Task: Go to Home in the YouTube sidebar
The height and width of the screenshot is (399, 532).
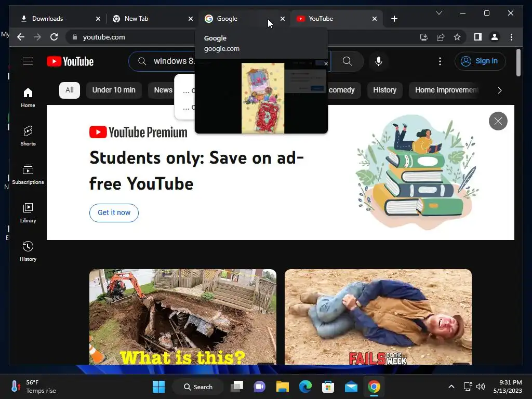Action: (28, 97)
